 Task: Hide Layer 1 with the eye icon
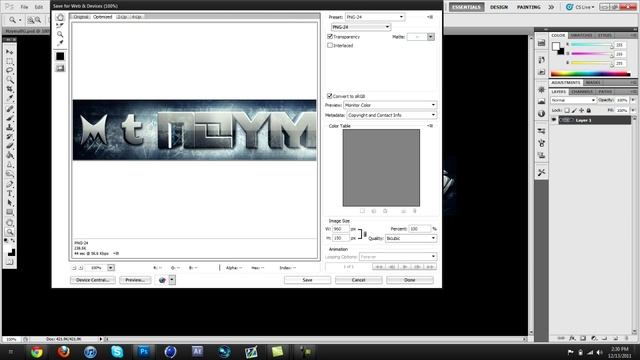tap(554, 120)
